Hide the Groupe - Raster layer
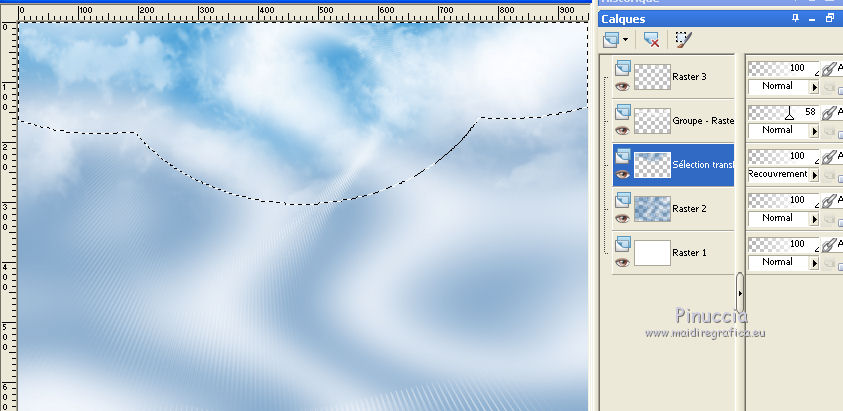 (x=623, y=130)
